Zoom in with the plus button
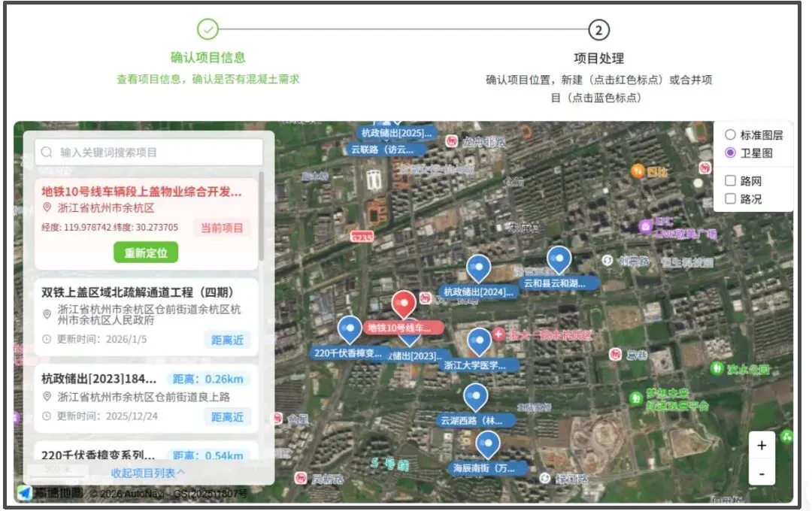 761,446
